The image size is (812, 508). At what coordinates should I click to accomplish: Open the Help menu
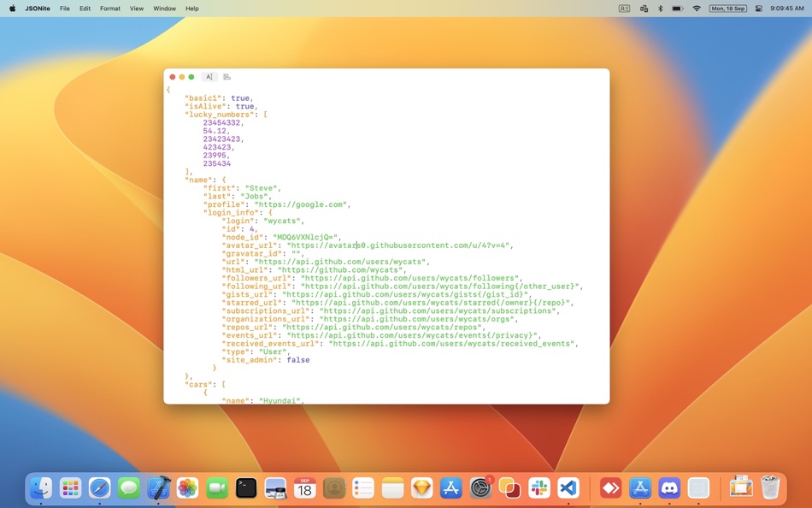pyautogui.click(x=192, y=9)
